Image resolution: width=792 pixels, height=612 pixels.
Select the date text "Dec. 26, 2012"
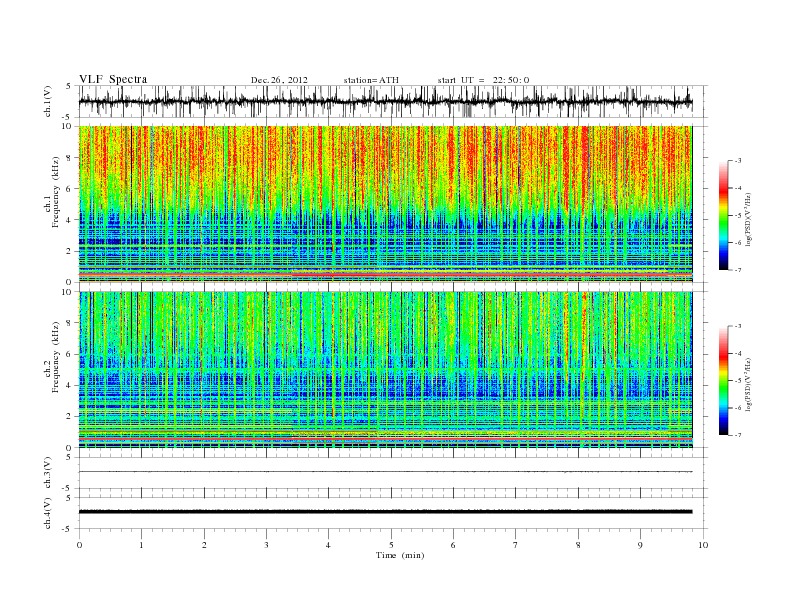(x=279, y=80)
